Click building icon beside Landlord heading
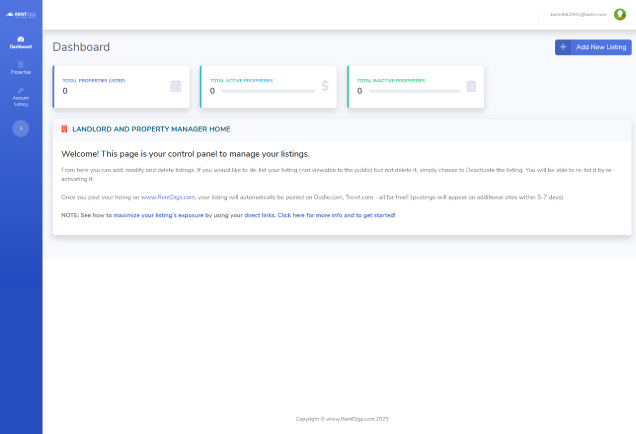636x434 pixels. coord(65,129)
